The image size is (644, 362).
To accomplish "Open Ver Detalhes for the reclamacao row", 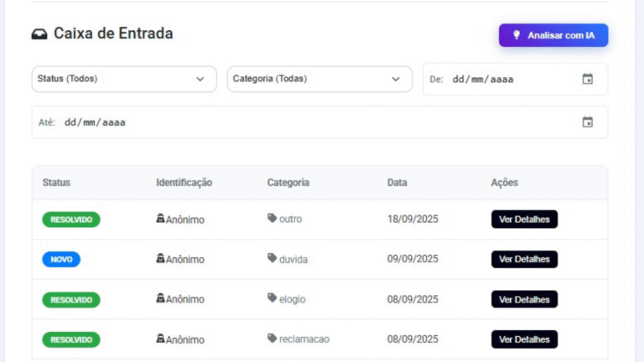I will point(524,339).
